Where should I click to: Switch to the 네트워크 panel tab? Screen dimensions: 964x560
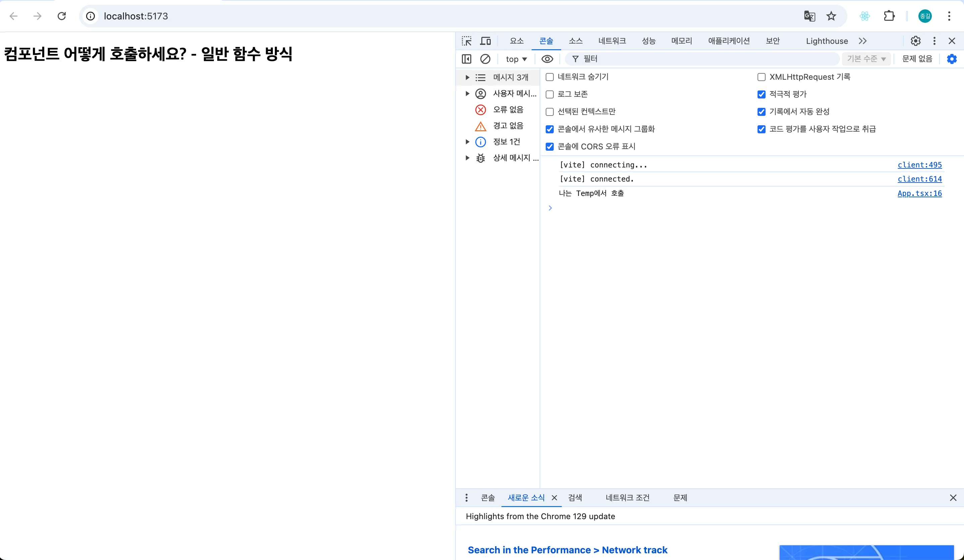pos(611,41)
